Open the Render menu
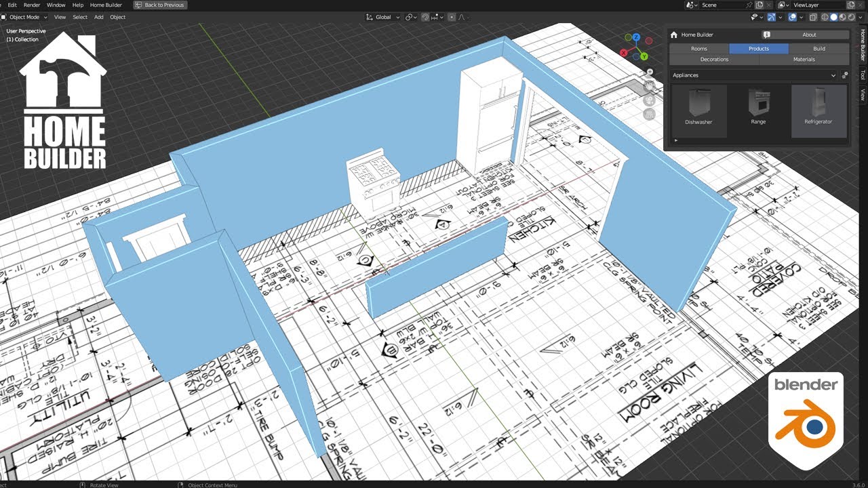The image size is (868, 488). pos(32,5)
